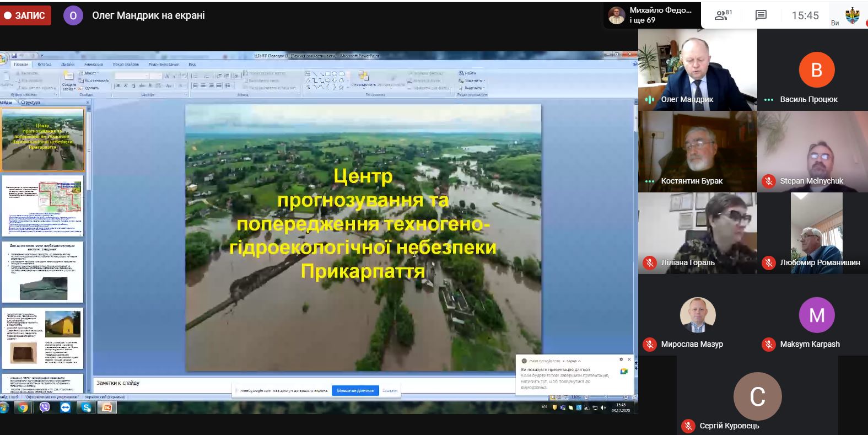Click the TeamViewer icon in the taskbar
868x435 pixels.
(x=65, y=407)
